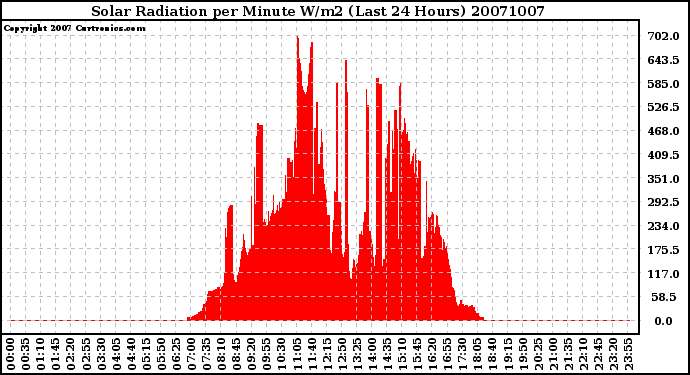Screen dimensions: 690x375
Task: Click the 22:45 time label
Action: (x=598, y=355)
